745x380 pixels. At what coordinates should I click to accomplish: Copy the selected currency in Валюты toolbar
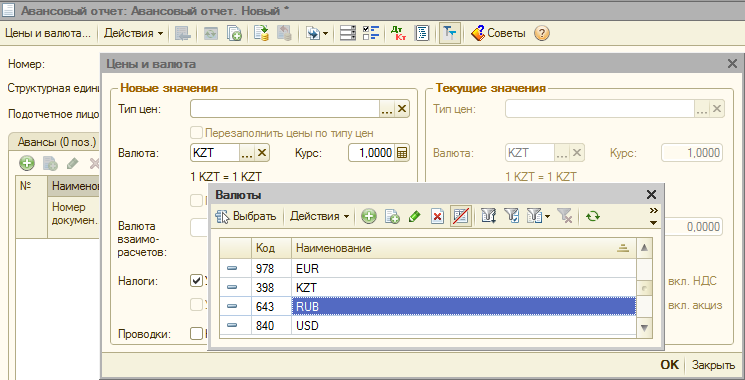[392, 217]
